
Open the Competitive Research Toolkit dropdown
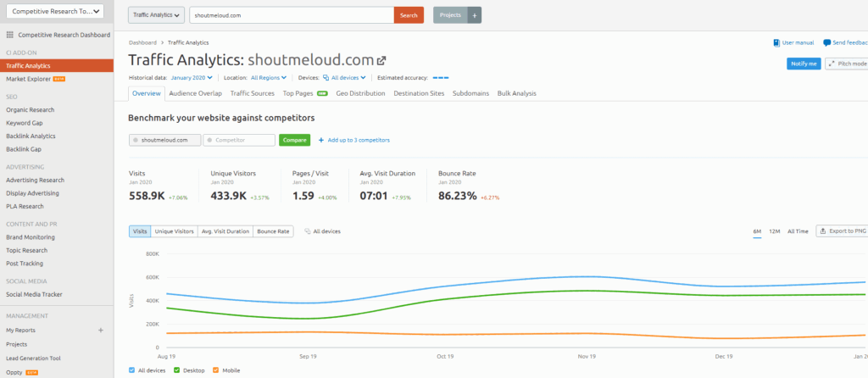(x=55, y=11)
